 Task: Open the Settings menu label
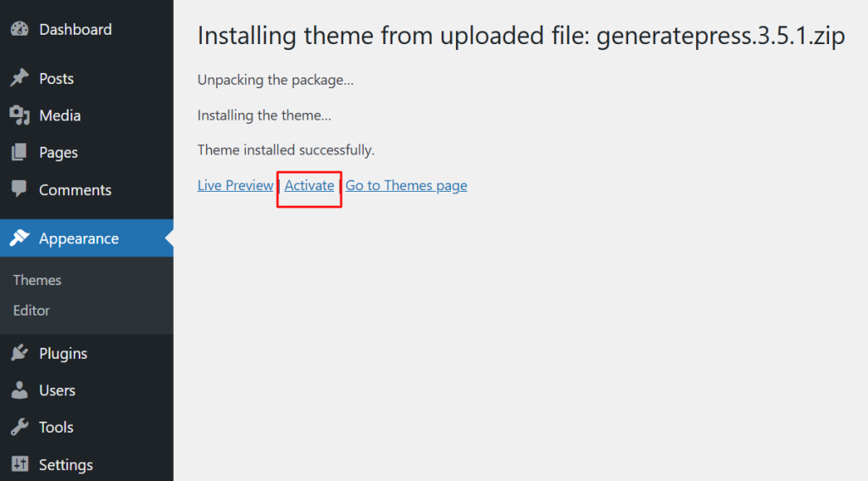65,464
